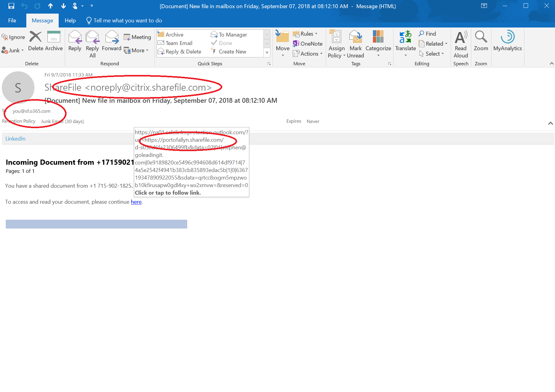Click the 'Pages: 1 of 1' text

click(20, 171)
